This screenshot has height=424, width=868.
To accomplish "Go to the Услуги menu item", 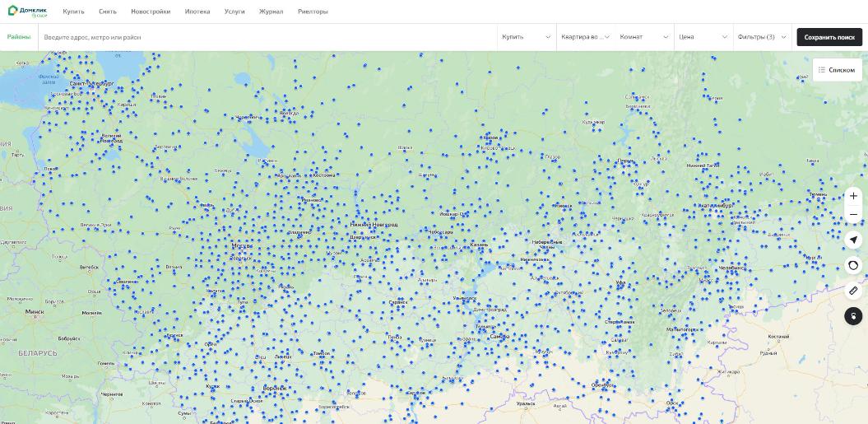I will coord(234,12).
